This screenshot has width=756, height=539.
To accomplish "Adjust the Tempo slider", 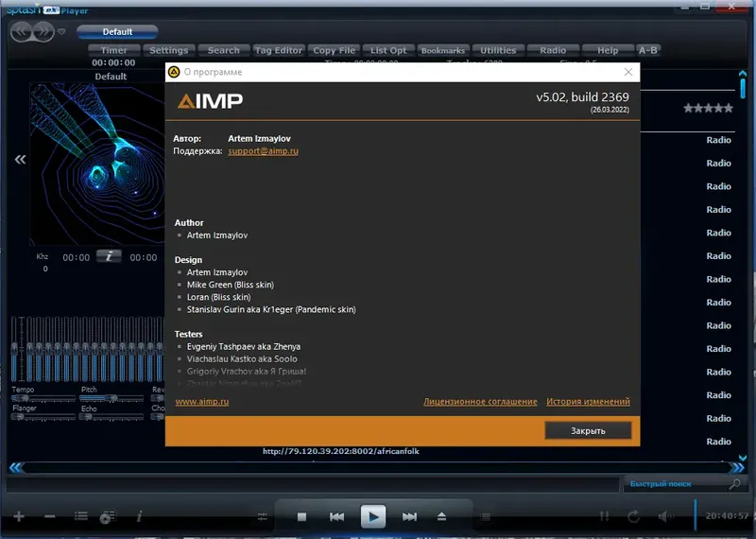I will [x=43, y=398].
